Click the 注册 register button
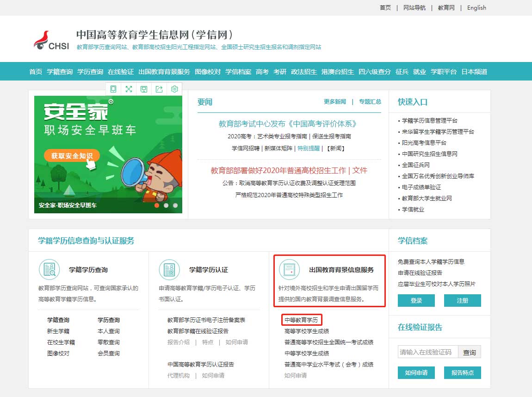This screenshot has height=397, width=532. coord(462,300)
